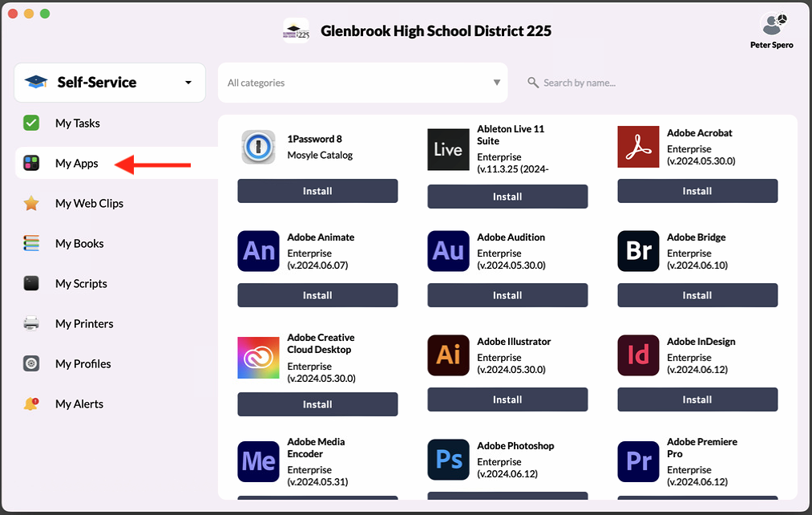Click the Glenbrook High School District 225 title

436,31
